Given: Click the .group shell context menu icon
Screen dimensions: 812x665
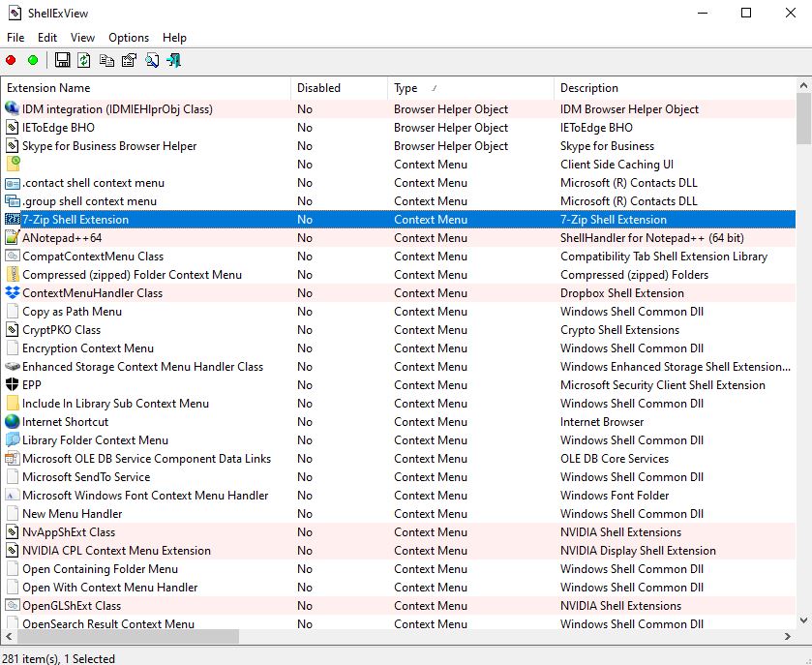Looking at the screenshot, I should (x=12, y=201).
